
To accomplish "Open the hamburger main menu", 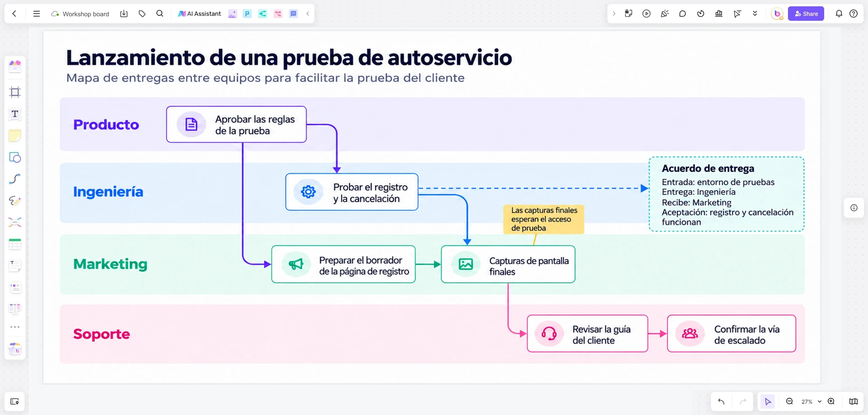I will coord(37,14).
